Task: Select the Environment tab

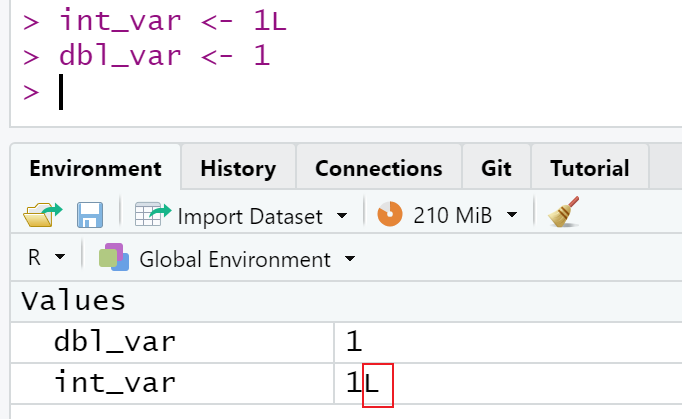Action: click(x=96, y=168)
